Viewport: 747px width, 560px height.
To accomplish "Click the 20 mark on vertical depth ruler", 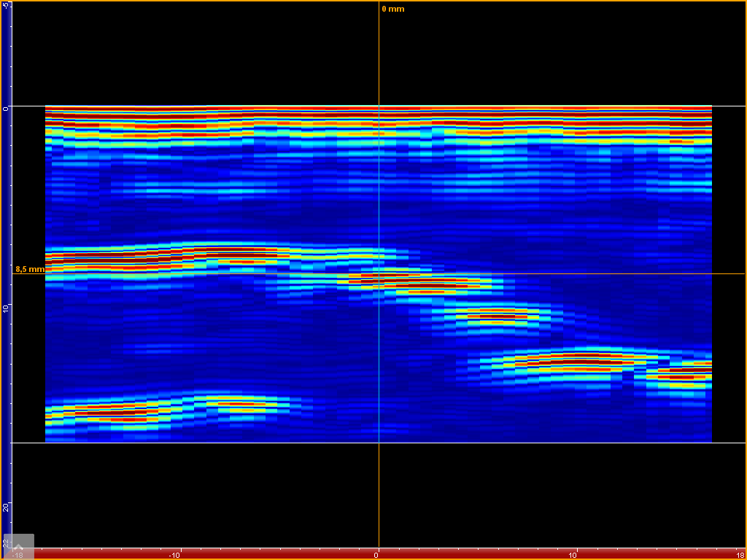I will coord(6,507).
